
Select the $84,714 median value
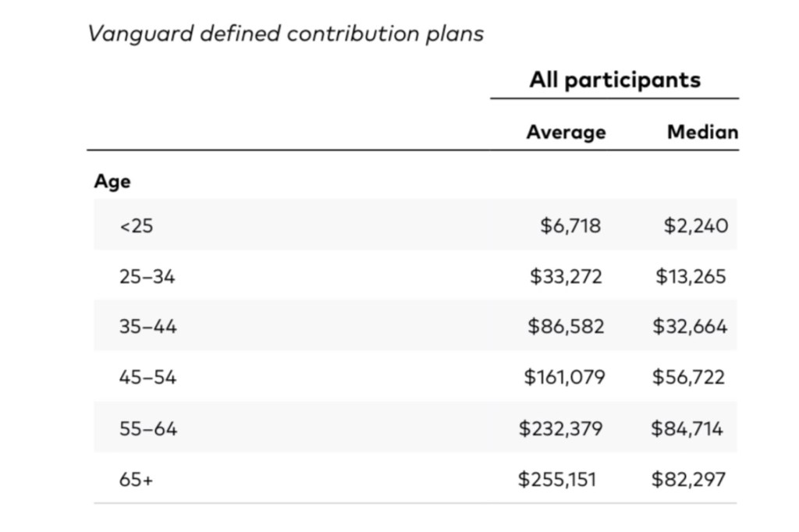click(x=687, y=428)
